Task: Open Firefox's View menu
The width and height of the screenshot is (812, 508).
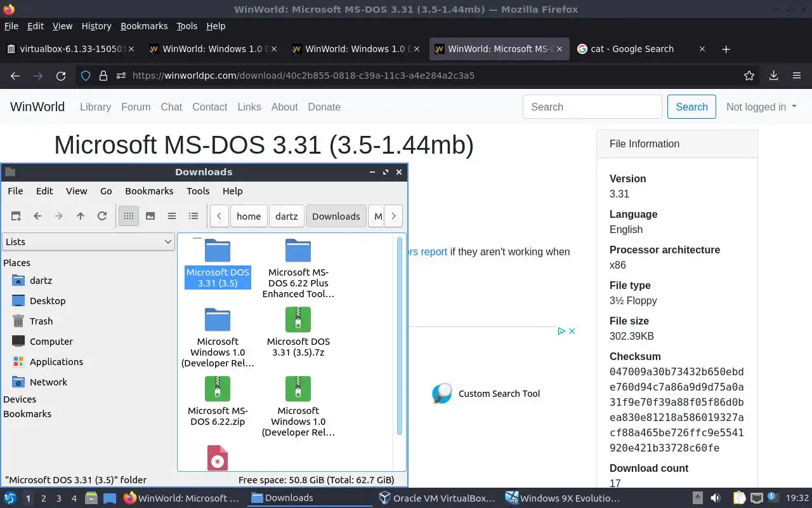Action: click(x=62, y=26)
